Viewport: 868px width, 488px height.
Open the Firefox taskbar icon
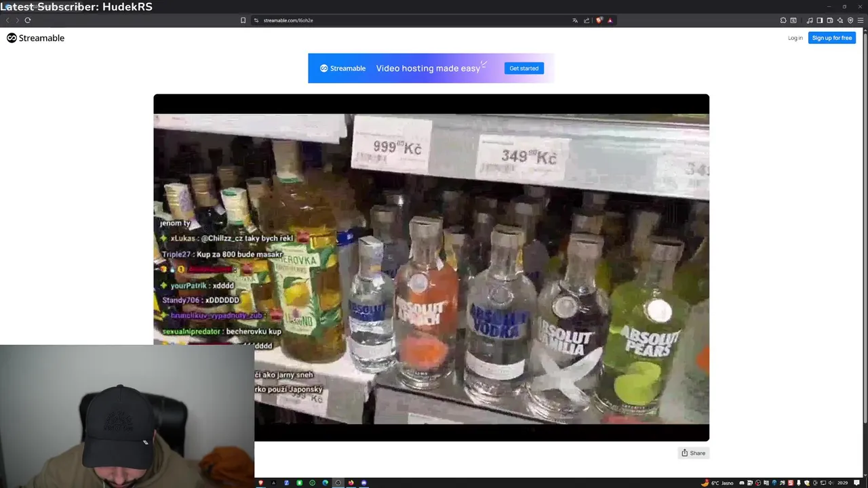(x=351, y=483)
